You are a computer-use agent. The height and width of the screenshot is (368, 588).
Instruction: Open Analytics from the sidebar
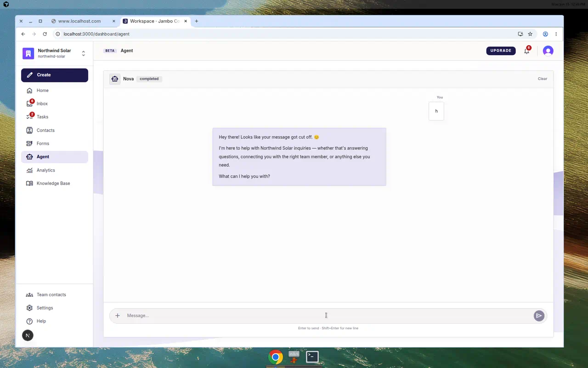click(x=55, y=170)
